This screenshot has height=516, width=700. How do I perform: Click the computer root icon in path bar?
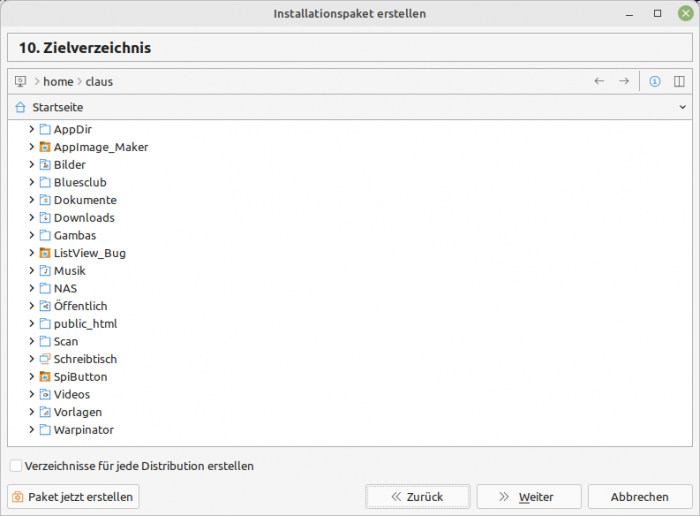pos(21,81)
